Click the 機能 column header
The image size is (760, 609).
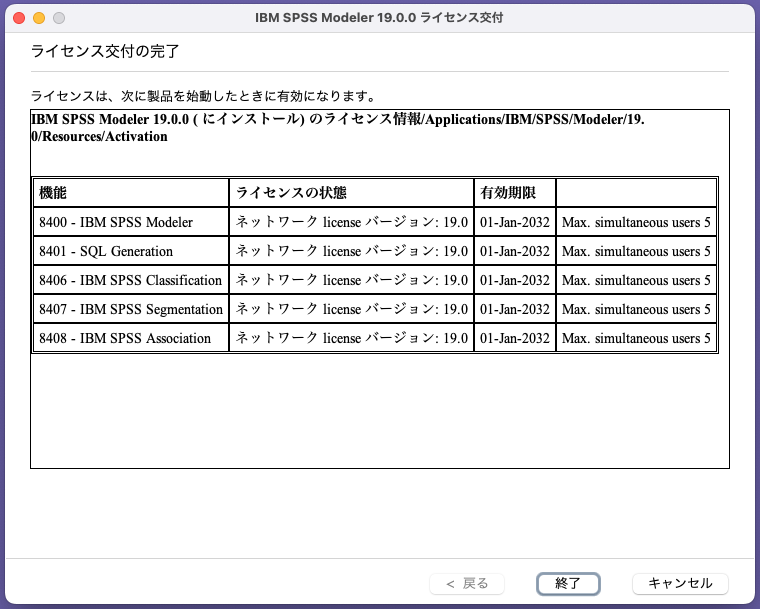[x=131, y=192]
